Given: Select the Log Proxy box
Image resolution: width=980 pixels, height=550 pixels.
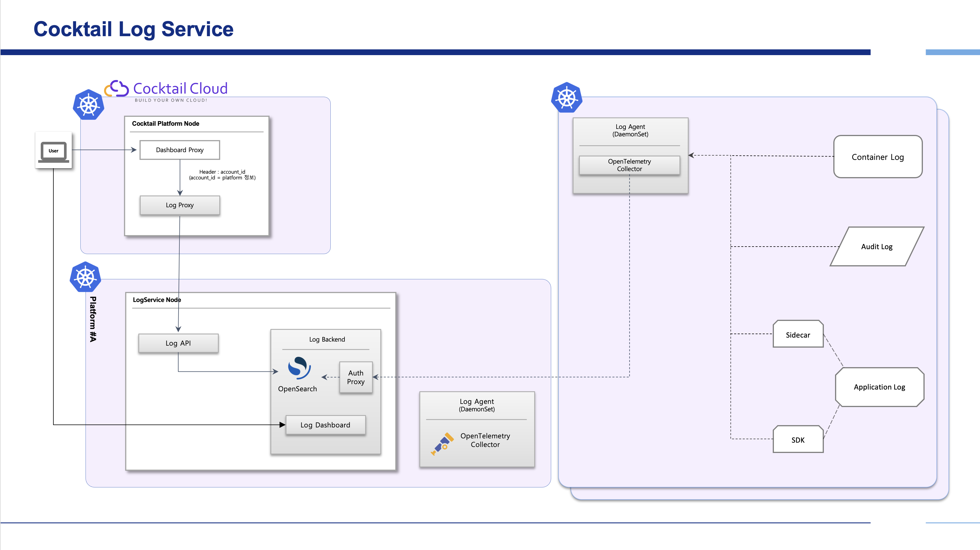Looking at the screenshot, I should pyautogui.click(x=180, y=205).
